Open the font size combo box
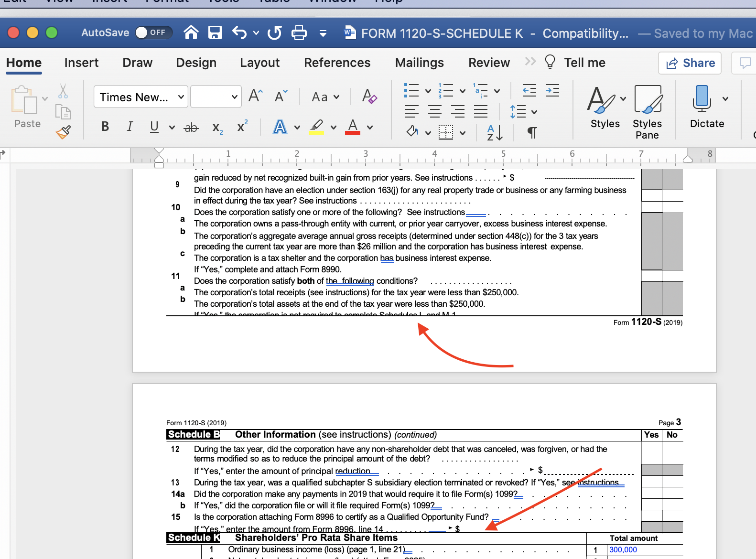 click(x=216, y=97)
